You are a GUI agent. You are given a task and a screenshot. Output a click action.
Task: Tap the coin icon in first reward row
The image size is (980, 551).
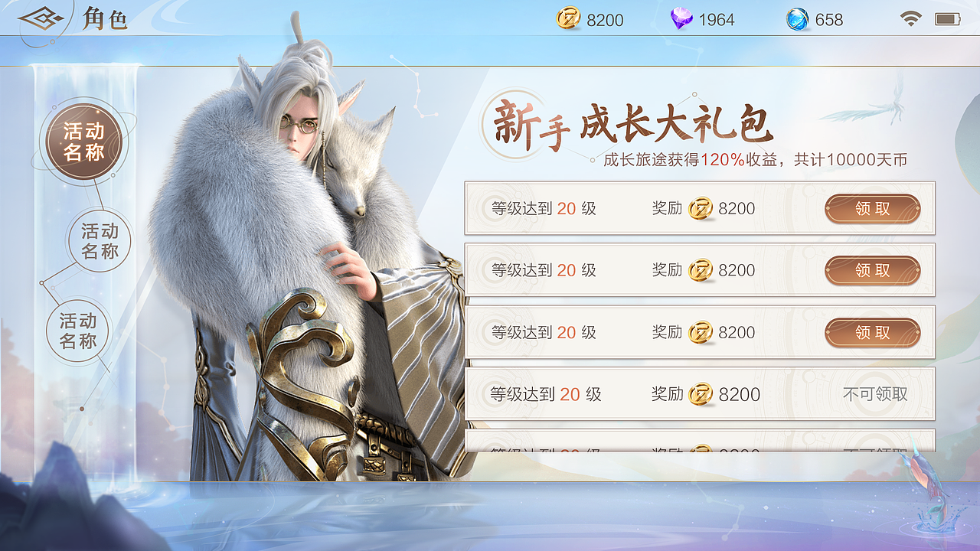[x=701, y=208]
